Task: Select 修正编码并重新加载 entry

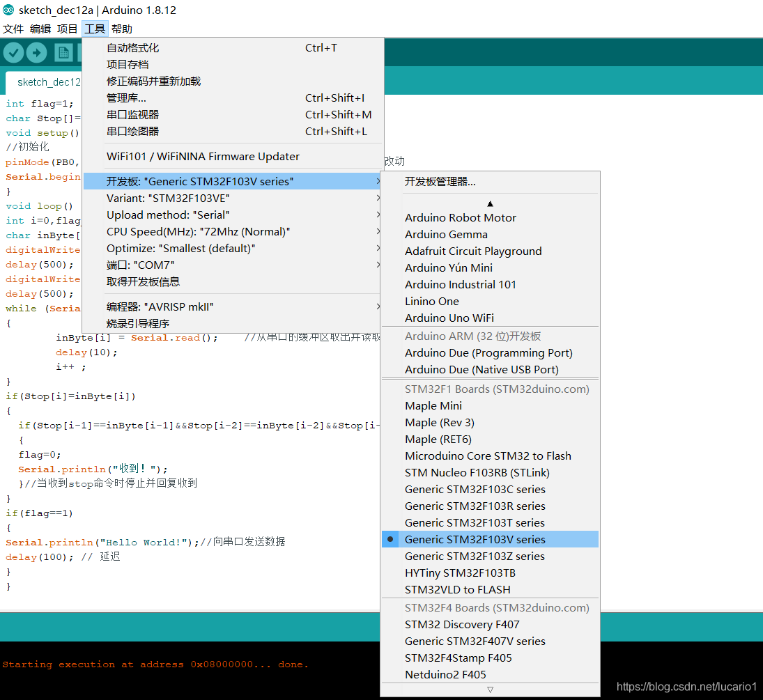Action: (233, 81)
